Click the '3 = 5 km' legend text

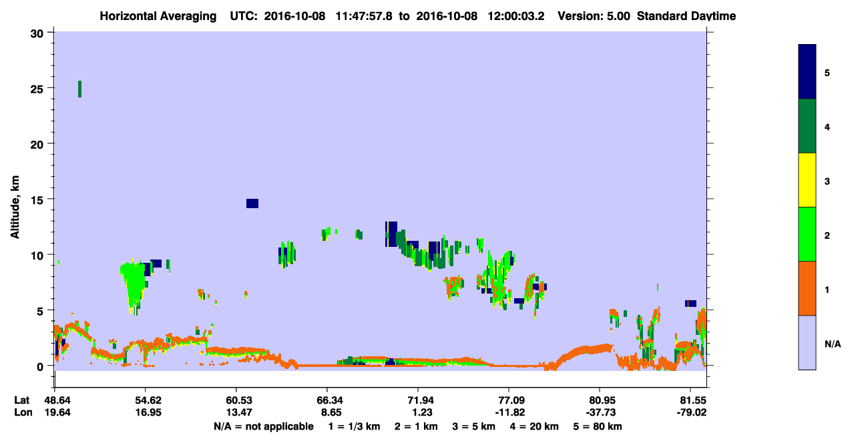[475, 426]
